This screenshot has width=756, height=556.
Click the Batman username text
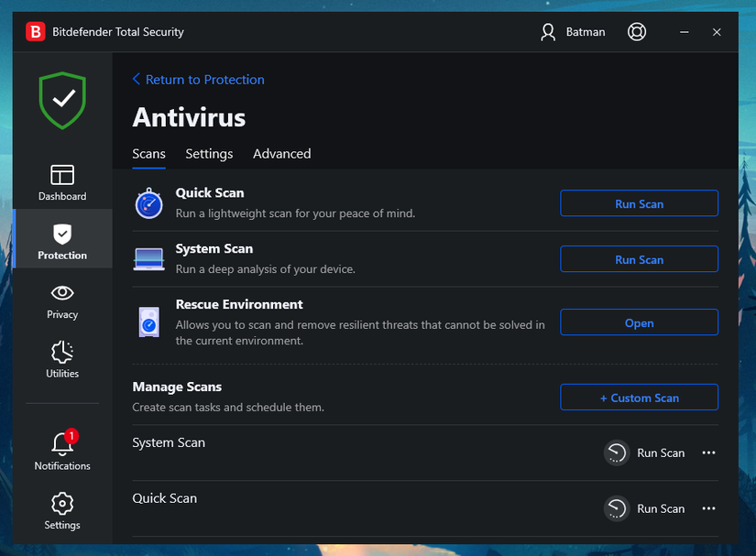point(586,32)
